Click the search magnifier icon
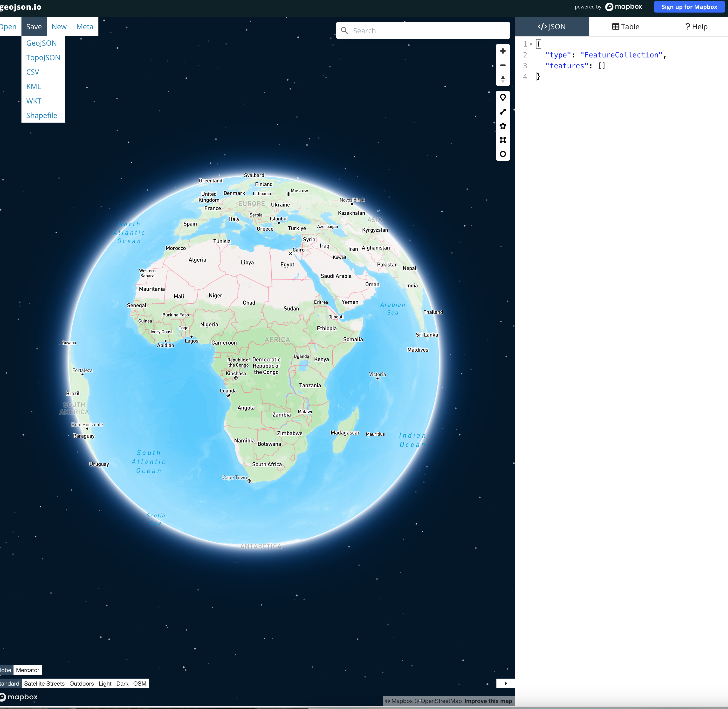 coord(344,31)
